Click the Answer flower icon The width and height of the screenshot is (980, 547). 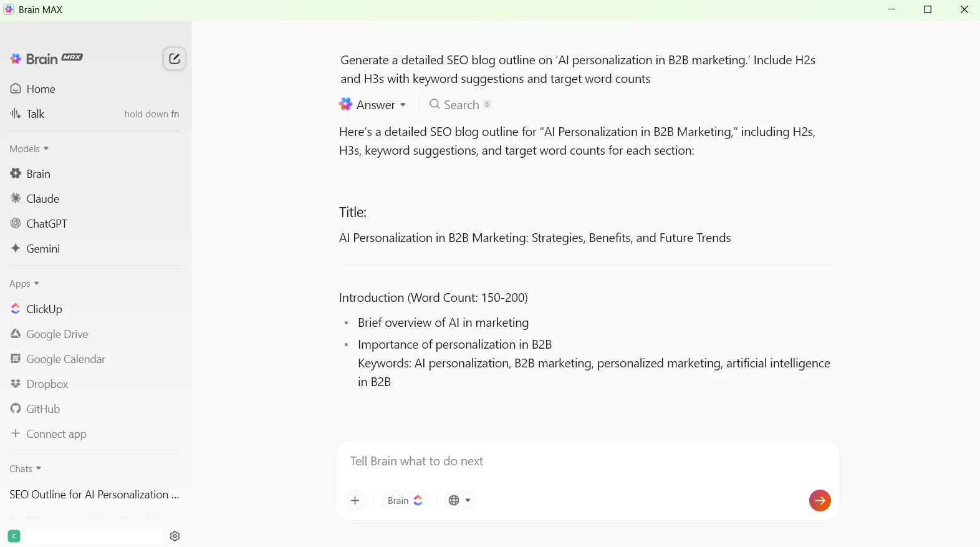pyautogui.click(x=346, y=104)
